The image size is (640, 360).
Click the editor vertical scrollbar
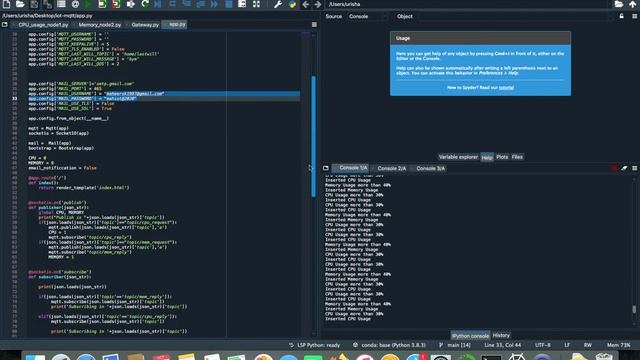click(313, 137)
